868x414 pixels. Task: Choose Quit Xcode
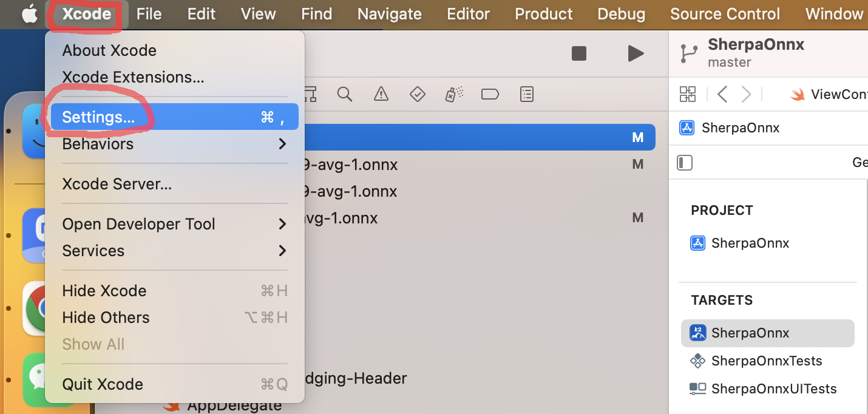pyautogui.click(x=174, y=384)
